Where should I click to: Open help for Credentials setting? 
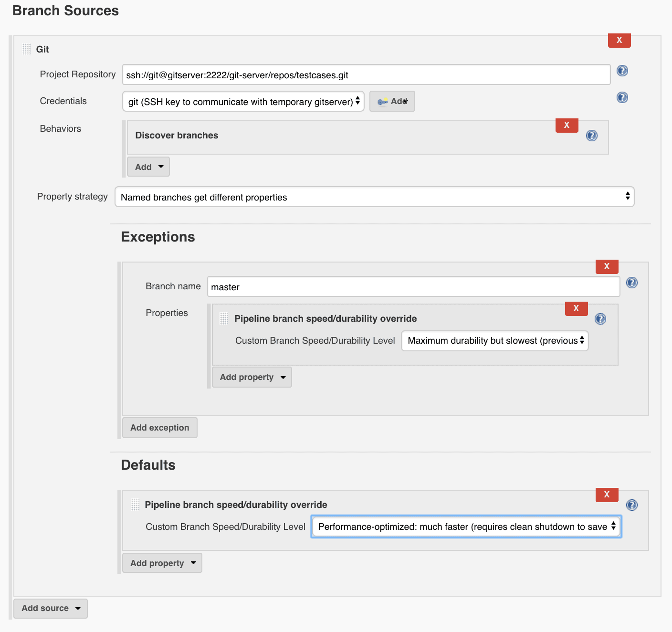[x=622, y=97]
